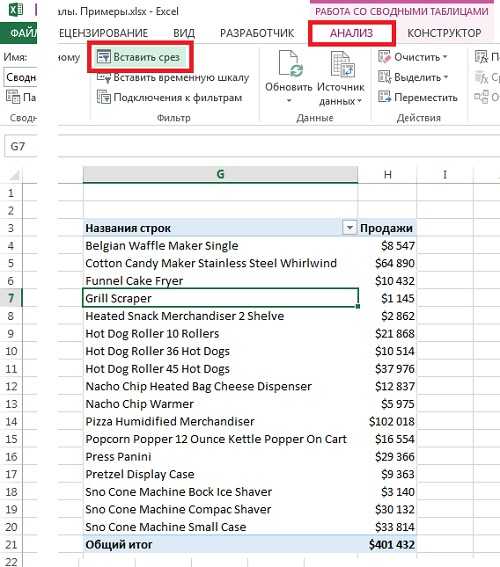Click the Обновить refresh icon
Screen dimensions: 500x567
coord(289,64)
